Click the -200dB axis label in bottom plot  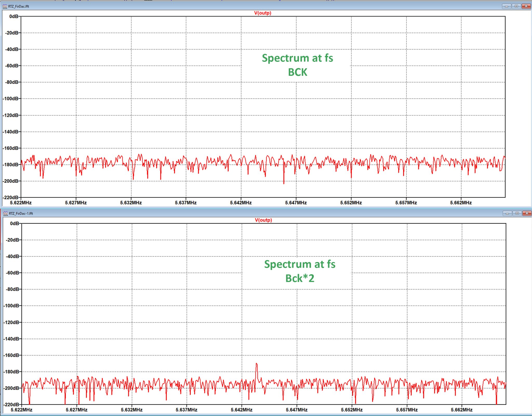12,388
